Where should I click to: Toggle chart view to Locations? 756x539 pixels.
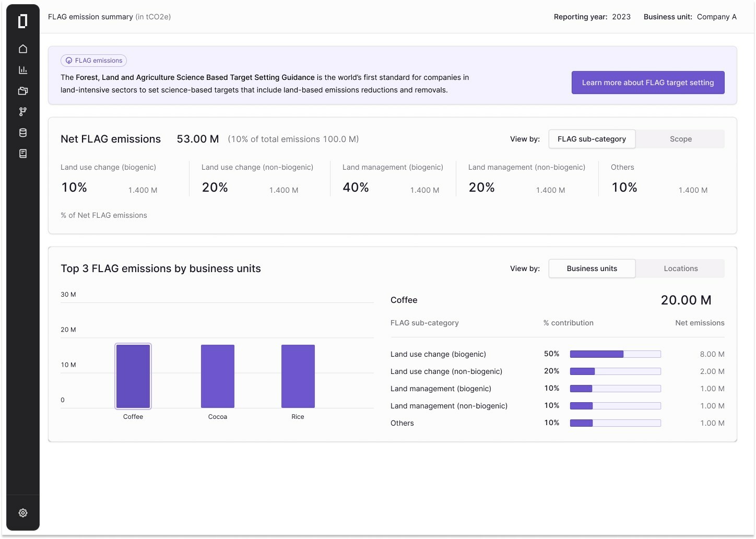click(x=680, y=268)
